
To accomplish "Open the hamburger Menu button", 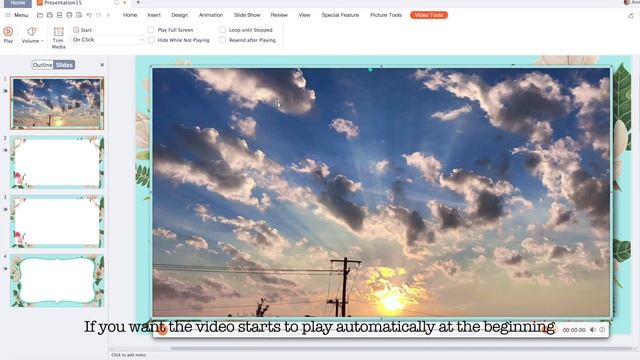I will click(x=17, y=15).
